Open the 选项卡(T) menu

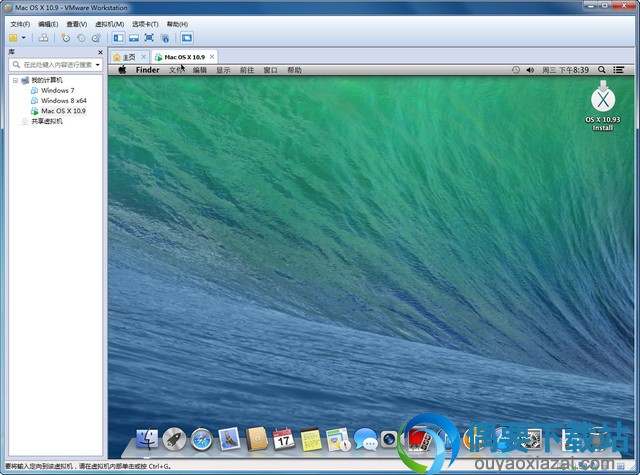point(145,24)
